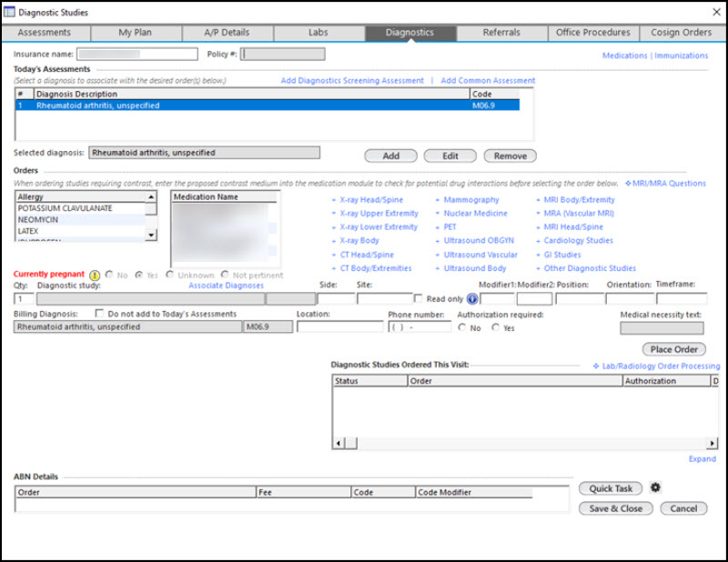728x562 pixels.
Task: Select Mammography order link
Action: [x=471, y=199]
